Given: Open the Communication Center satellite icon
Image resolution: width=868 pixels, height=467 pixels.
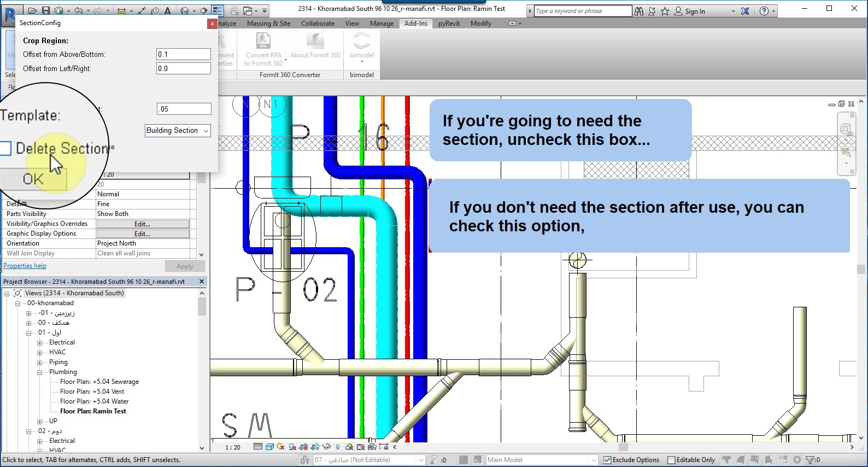Looking at the screenshot, I should click(652, 11).
